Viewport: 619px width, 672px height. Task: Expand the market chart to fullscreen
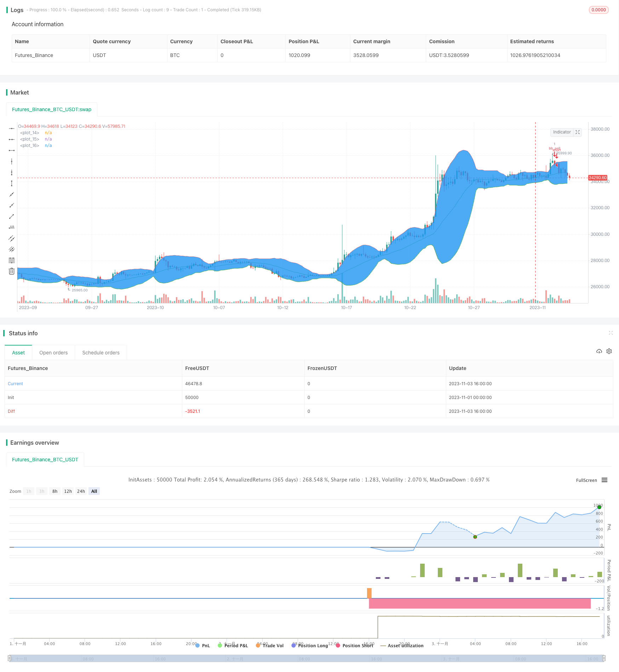pyautogui.click(x=578, y=132)
